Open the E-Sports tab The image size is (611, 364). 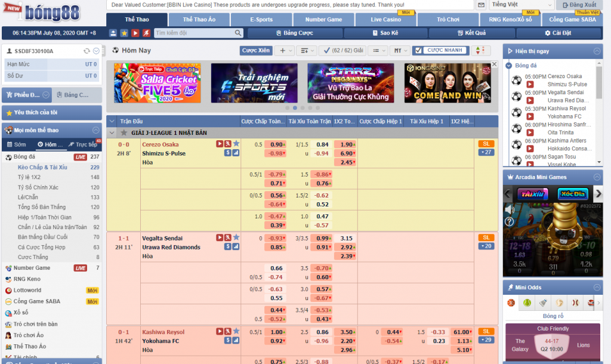pyautogui.click(x=261, y=20)
